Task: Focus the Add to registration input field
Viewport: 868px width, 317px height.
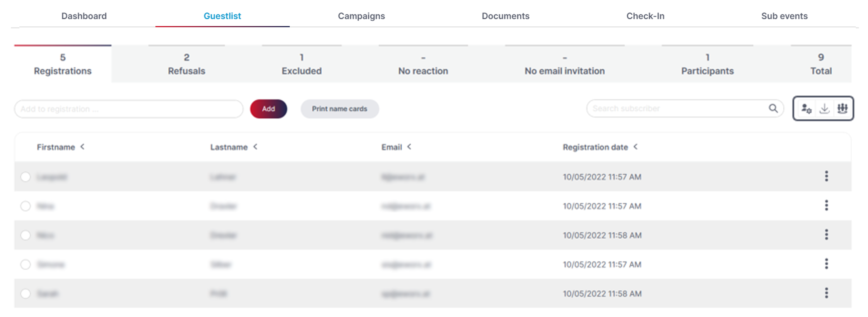Action: point(129,109)
